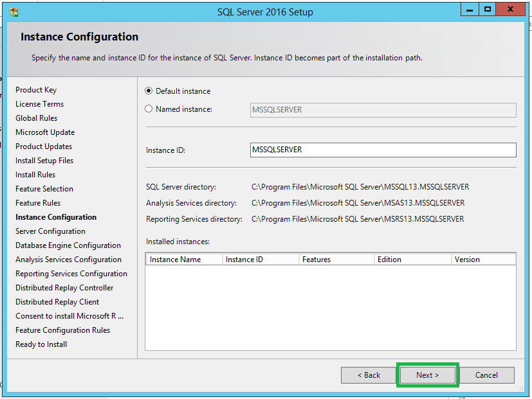Select the Server Configuration step
This screenshot has width=532, height=399.
[x=51, y=231]
